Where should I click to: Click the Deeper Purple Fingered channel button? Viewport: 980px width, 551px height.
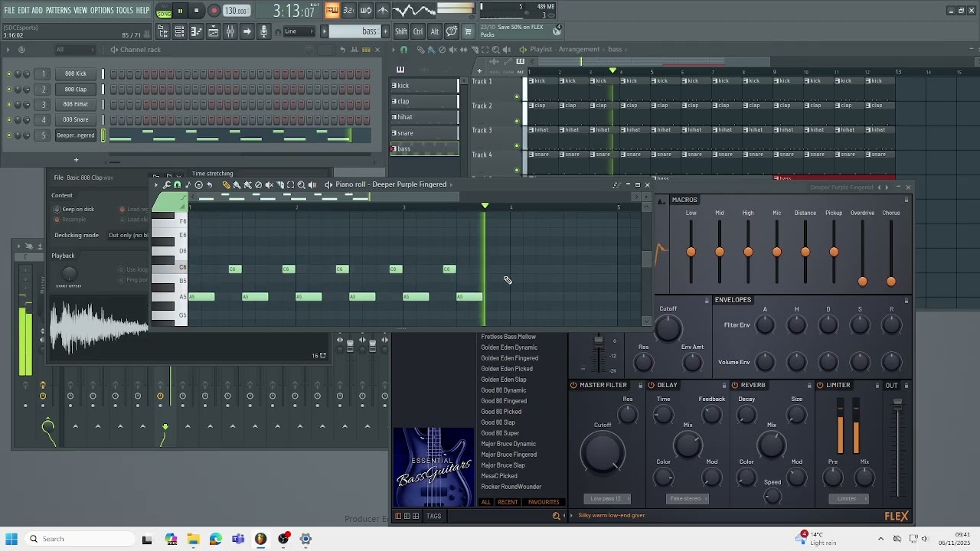76,135
